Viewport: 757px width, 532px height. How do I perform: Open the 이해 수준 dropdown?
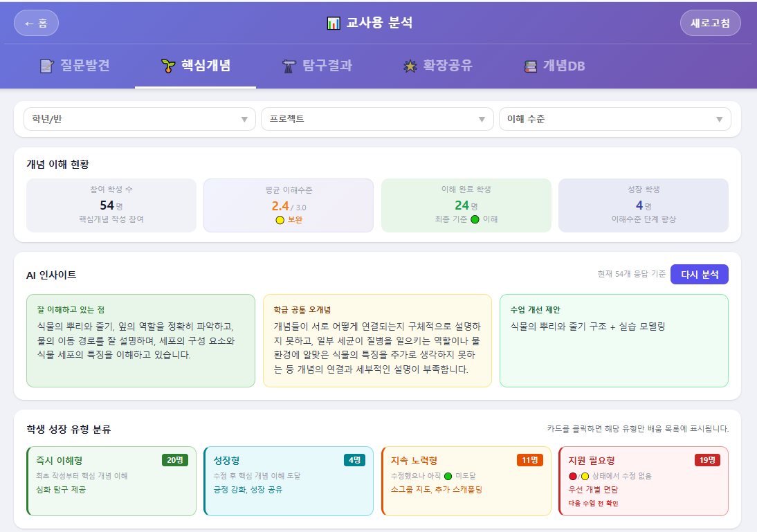click(x=614, y=119)
